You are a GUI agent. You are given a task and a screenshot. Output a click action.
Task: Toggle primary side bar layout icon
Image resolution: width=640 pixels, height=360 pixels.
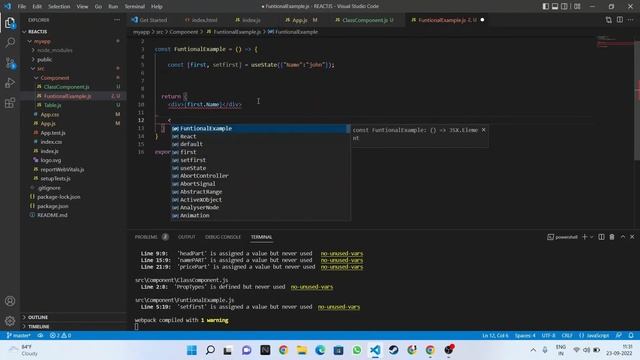click(x=546, y=7)
